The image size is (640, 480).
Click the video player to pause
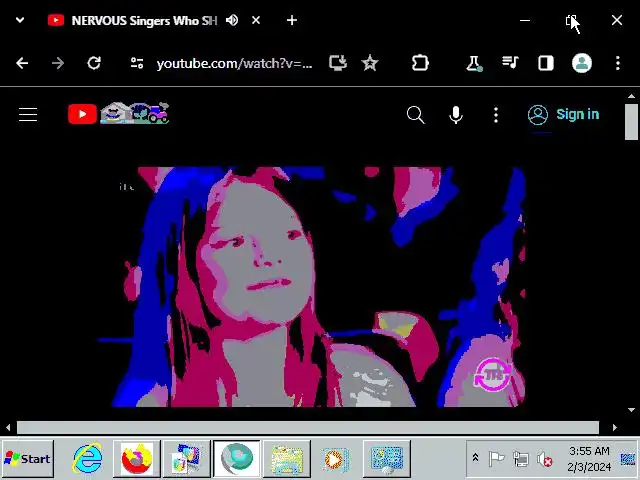click(x=312, y=287)
